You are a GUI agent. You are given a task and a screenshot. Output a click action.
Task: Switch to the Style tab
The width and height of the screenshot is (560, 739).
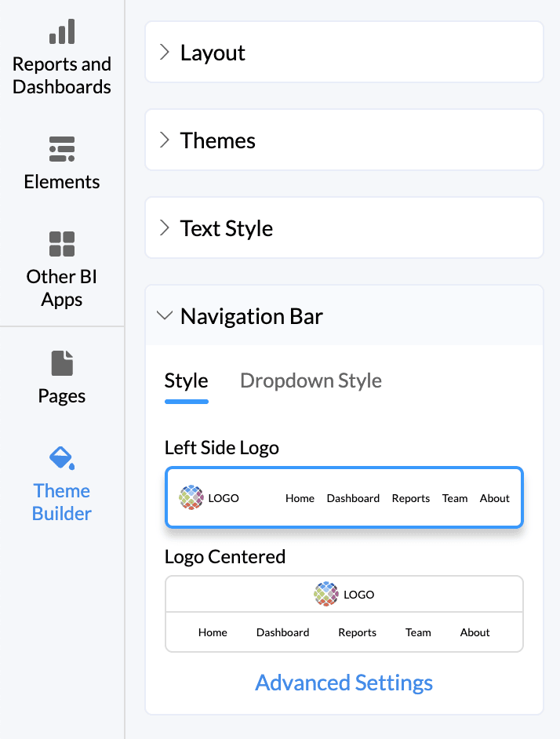pos(186,380)
